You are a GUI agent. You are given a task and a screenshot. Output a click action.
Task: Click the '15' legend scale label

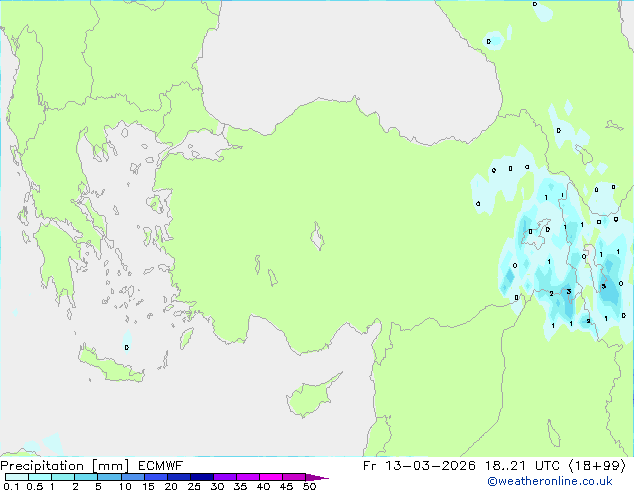click(148, 486)
